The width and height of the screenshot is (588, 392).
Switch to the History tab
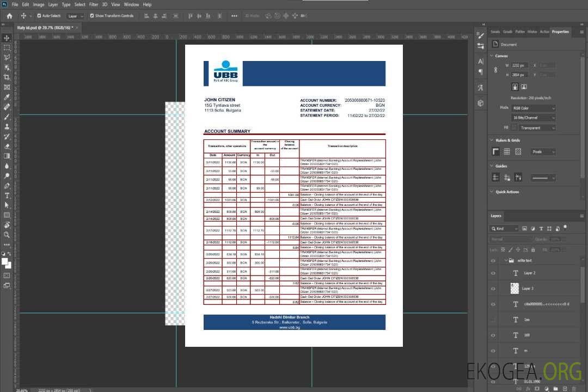[x=532, y=32]
